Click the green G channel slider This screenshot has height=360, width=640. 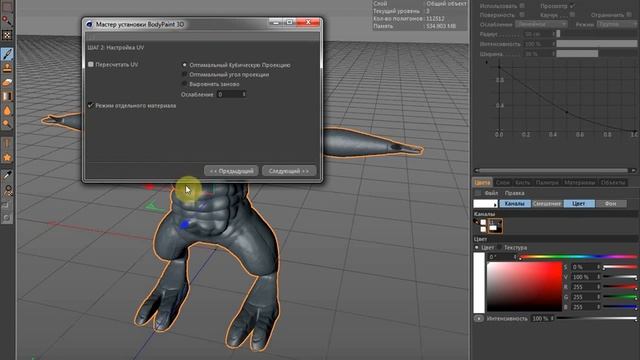620,297
